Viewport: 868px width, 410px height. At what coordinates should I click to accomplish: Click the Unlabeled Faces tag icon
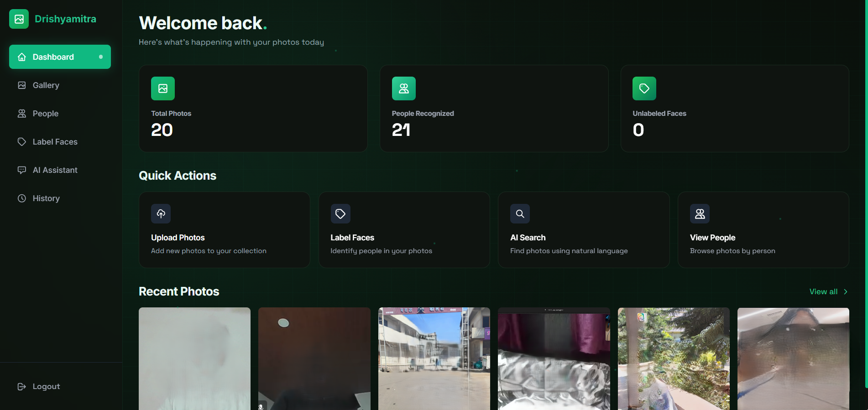(644, 88)
